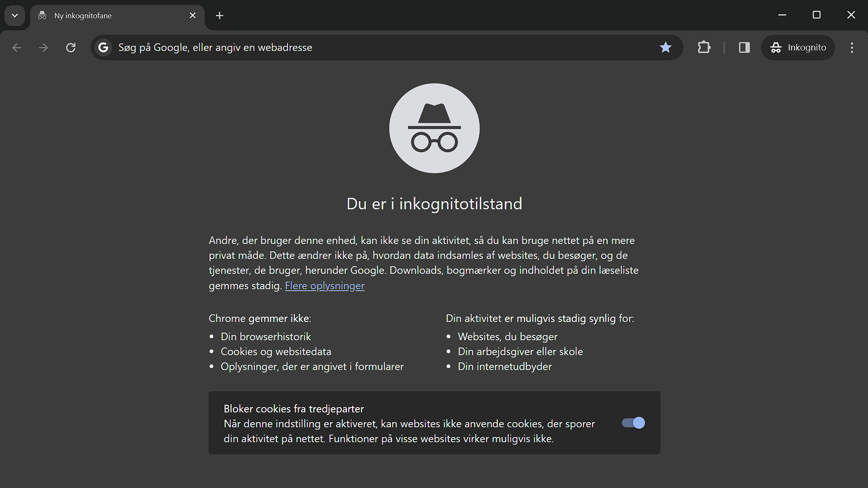The width and height of the screenshot is (868, 488).
Task: Open a new tab with plus button
Action: 220,15
